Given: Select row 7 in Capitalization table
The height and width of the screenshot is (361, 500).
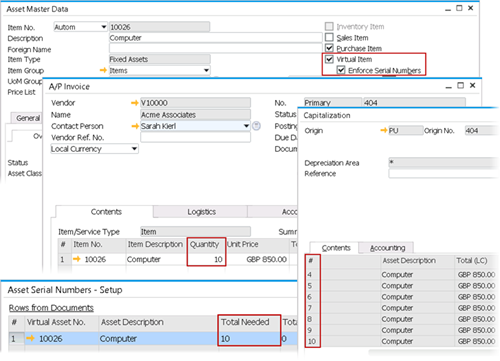Looking at the screenshot, I should tap(313, 308).
